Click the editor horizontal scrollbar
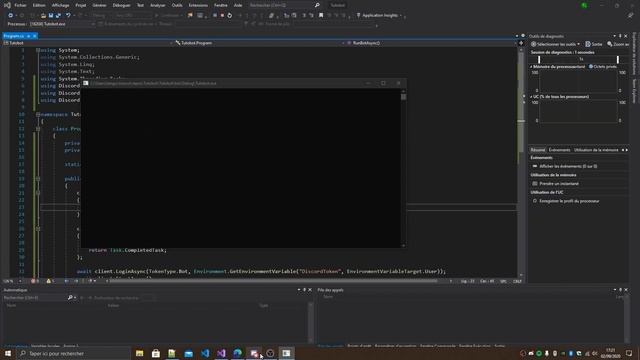Image resolution: width=640 pixels, height=360 pixels. 273,281
